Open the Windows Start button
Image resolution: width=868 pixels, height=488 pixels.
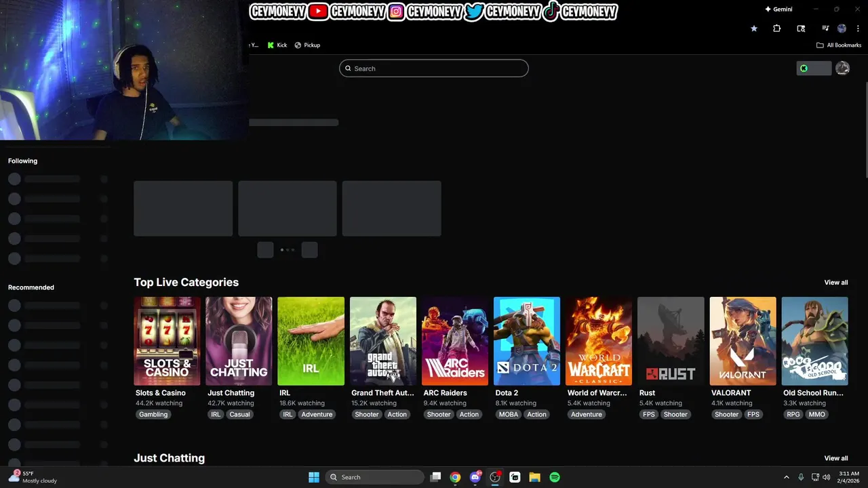[314, 477]
